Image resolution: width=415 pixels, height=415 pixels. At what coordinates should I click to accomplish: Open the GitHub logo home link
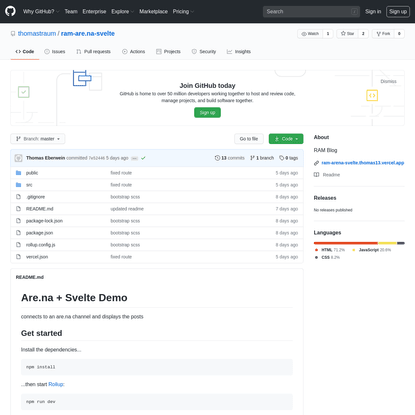pyautogui.click(x=10, y=11)
